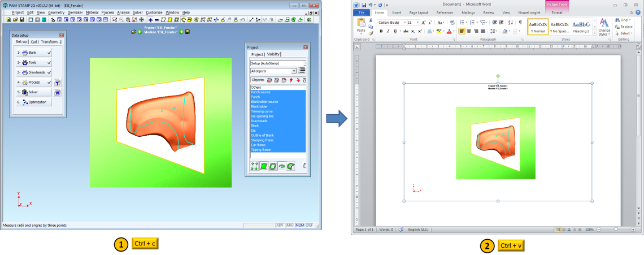Open Page Layout tab in Word
Viewport: 644px width, 255px height.
pyautogui.click(x=419, y=13)
